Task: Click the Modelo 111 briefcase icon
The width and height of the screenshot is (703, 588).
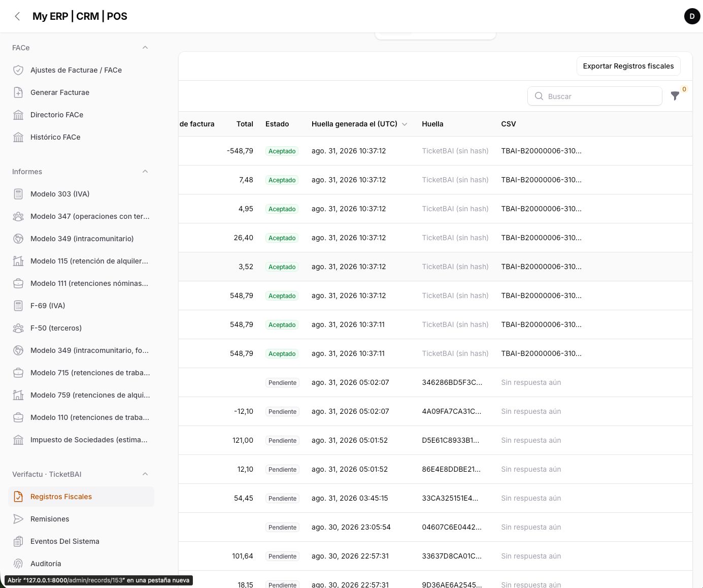Action: click(18, 283)
